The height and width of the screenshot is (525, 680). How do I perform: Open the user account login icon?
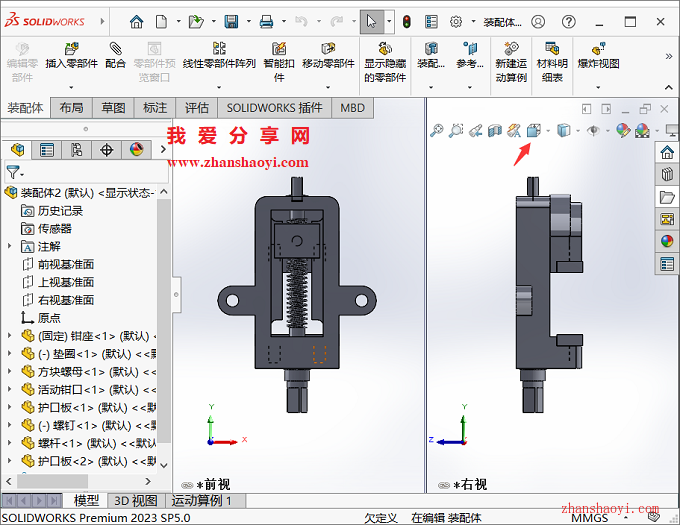tap(538, 21)
